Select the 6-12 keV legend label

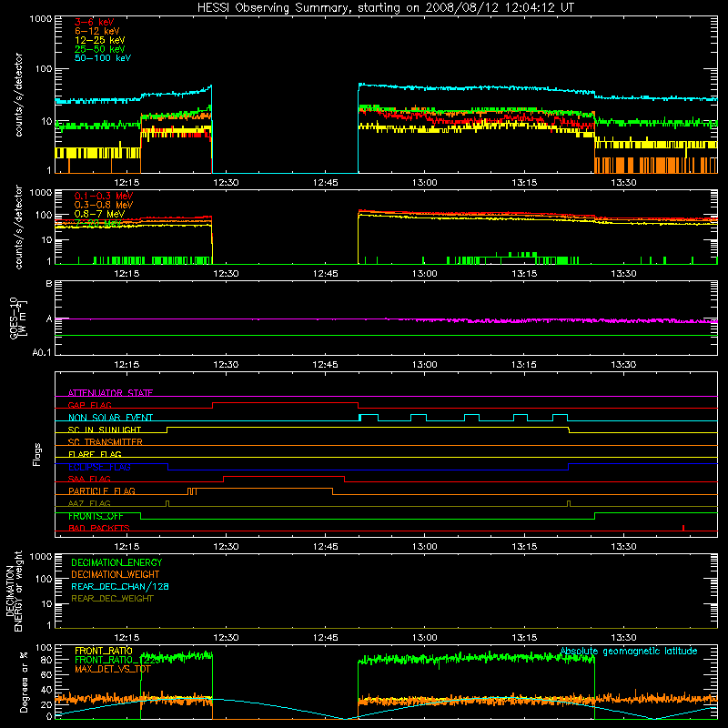tap(97, 31)
